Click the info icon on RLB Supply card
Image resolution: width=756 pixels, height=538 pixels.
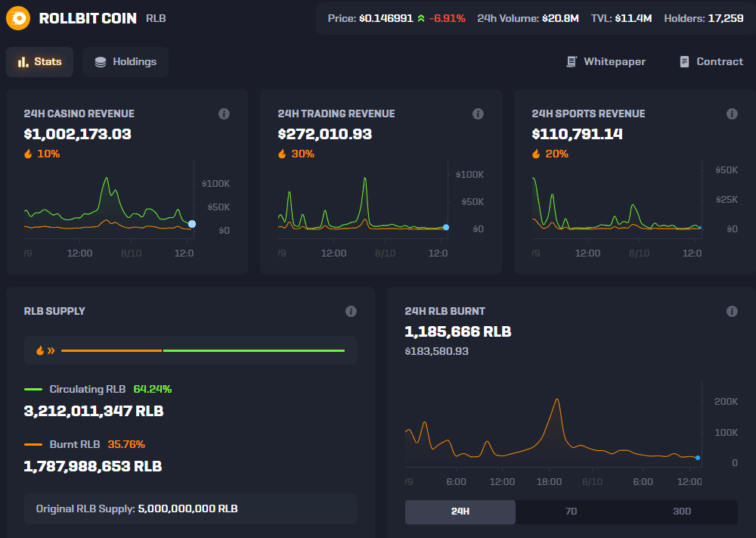[x=351, y=311]
